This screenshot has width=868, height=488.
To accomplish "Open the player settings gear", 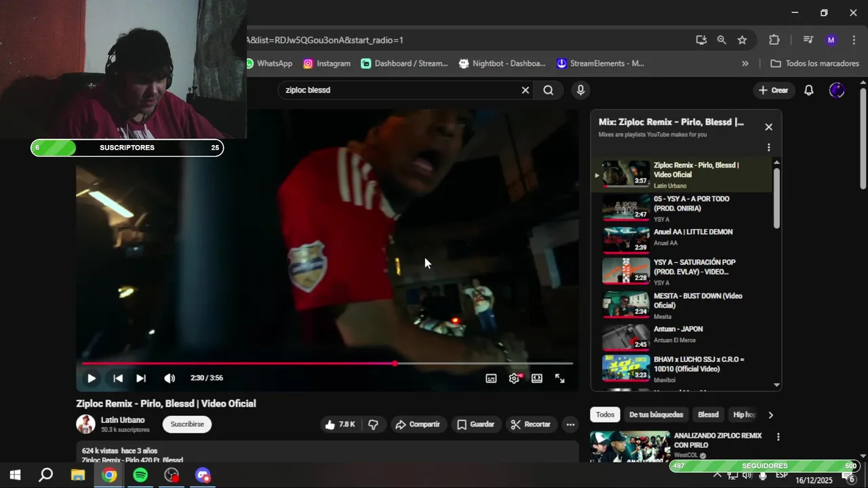I will click(514, 378).
